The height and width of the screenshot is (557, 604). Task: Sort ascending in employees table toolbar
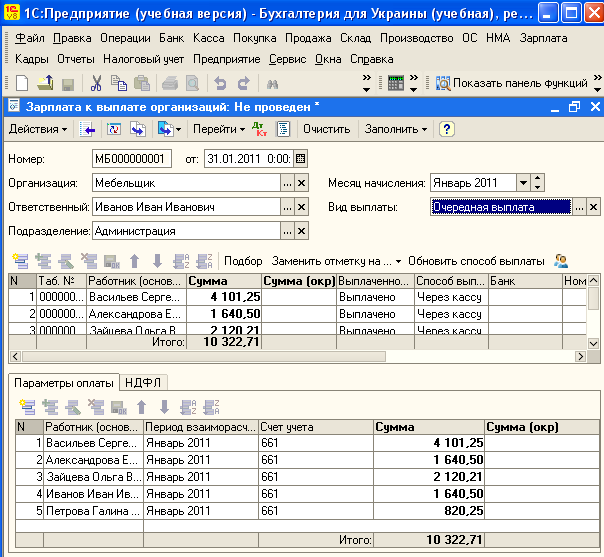[x=181, y=261]
